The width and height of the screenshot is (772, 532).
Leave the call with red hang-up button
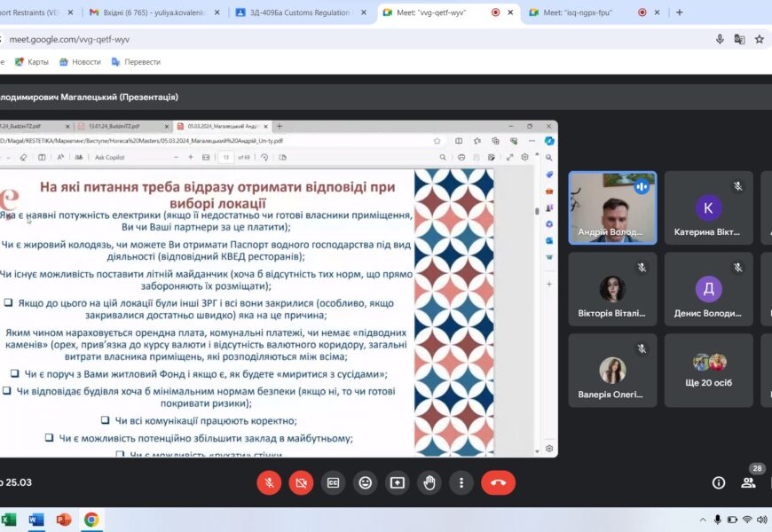click(498, 482)
